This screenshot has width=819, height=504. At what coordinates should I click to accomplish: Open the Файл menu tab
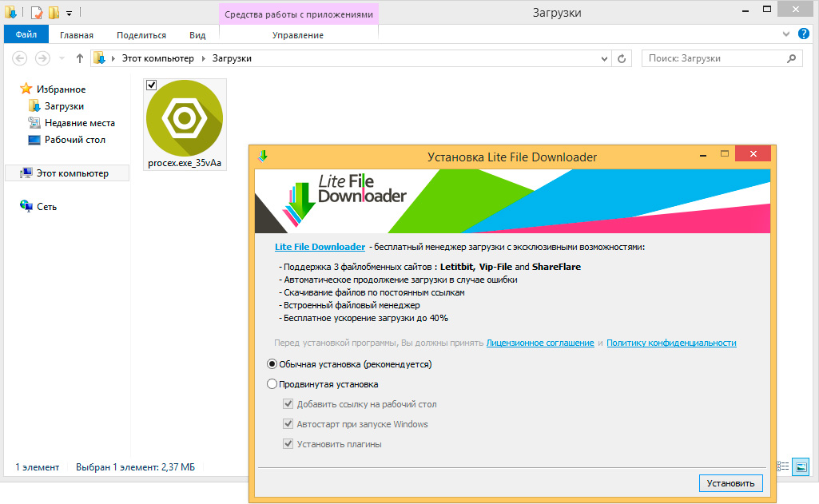[x=26, y=34]
